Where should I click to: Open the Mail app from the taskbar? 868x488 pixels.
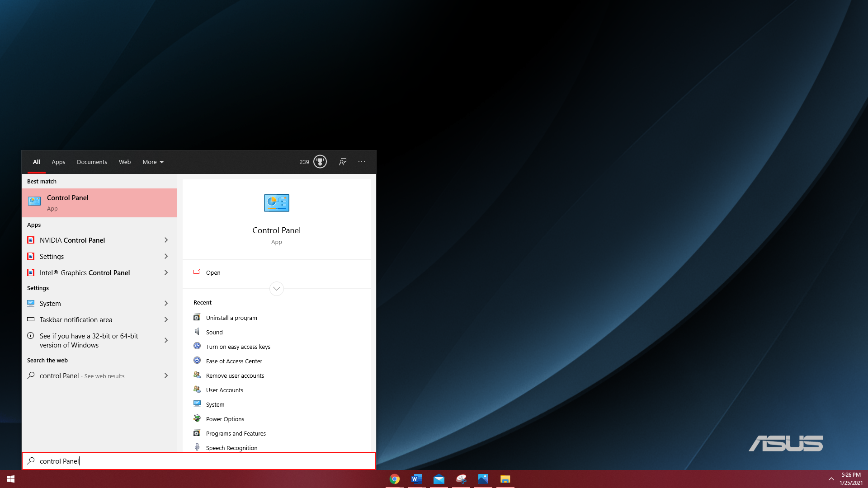439,479
